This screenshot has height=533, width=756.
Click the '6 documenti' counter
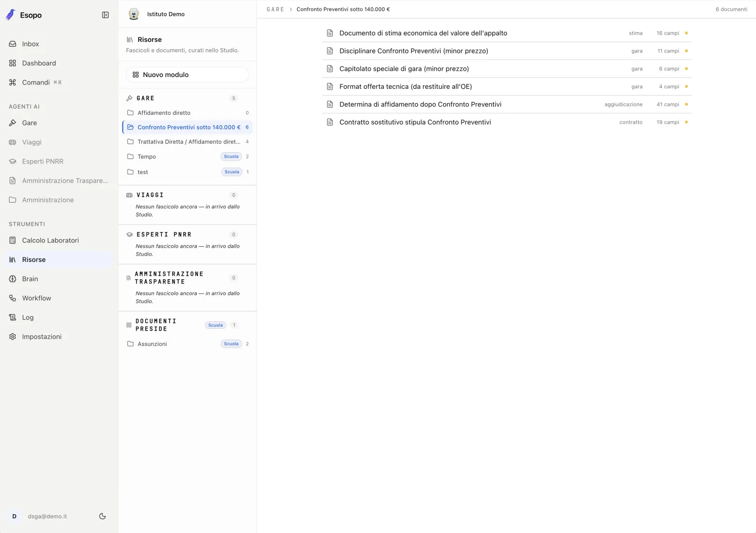click(x=731, y=9)
